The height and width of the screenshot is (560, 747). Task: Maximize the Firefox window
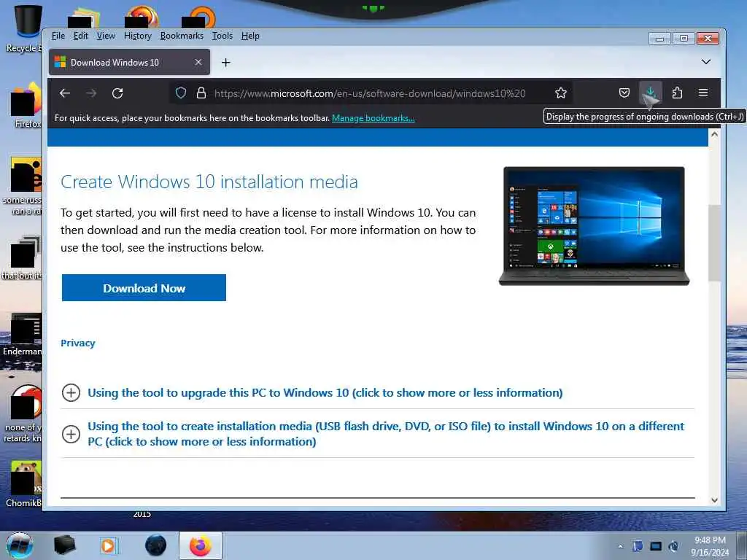click(684, 38)
